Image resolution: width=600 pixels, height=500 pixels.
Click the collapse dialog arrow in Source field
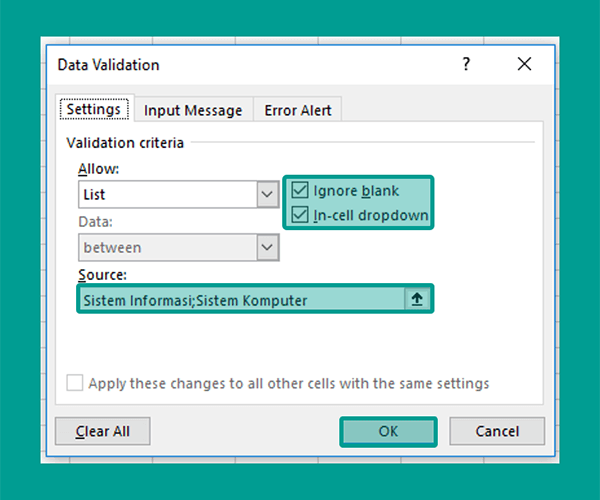coord(417,299)
